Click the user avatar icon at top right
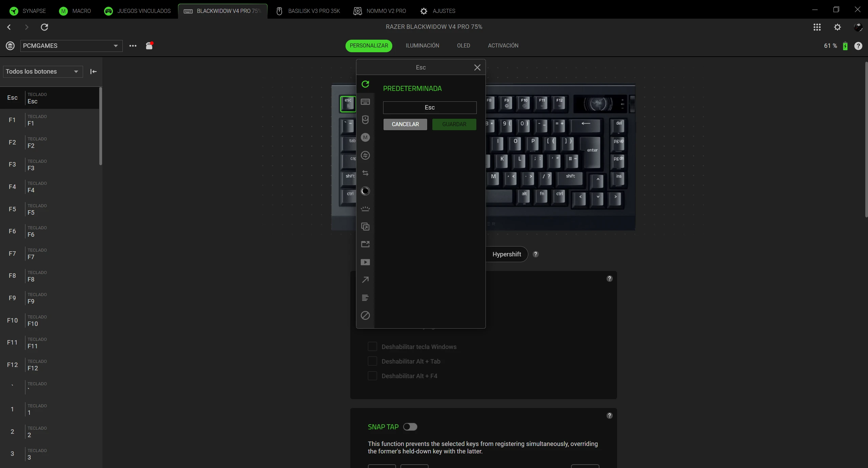The height and width of the screenshot is (468, 868). [858, 27]
